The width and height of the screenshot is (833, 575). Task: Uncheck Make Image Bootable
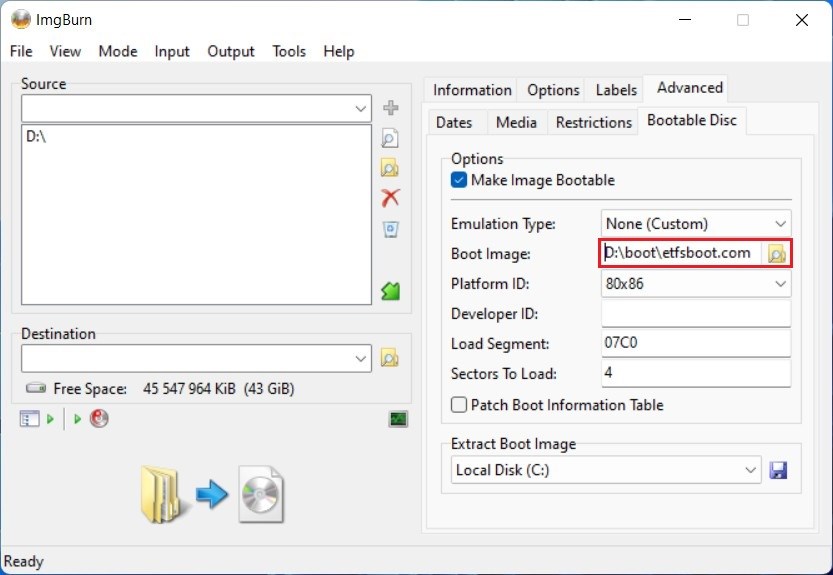tap(459, 181)
